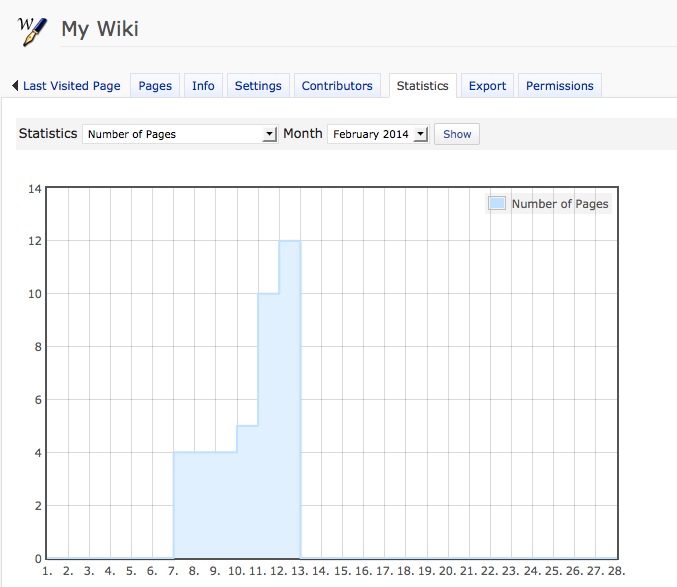Click the Statistics tab
This screenshot has width=677, height=587.
click(x=422, y=86)
